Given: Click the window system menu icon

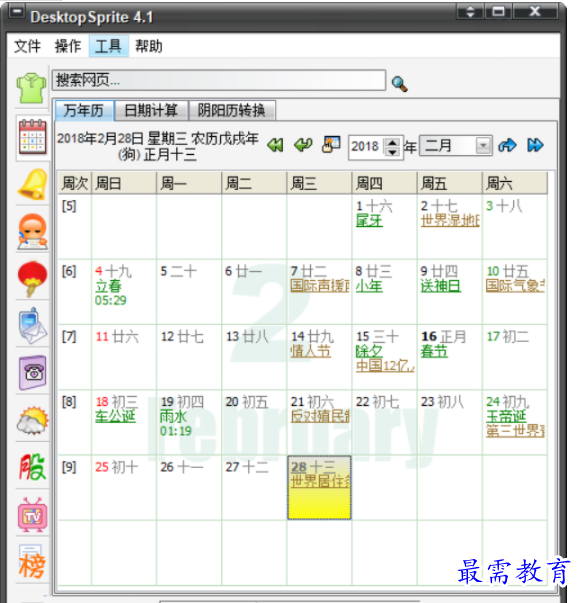Looking at the screenshot, I should coord(17,12).
